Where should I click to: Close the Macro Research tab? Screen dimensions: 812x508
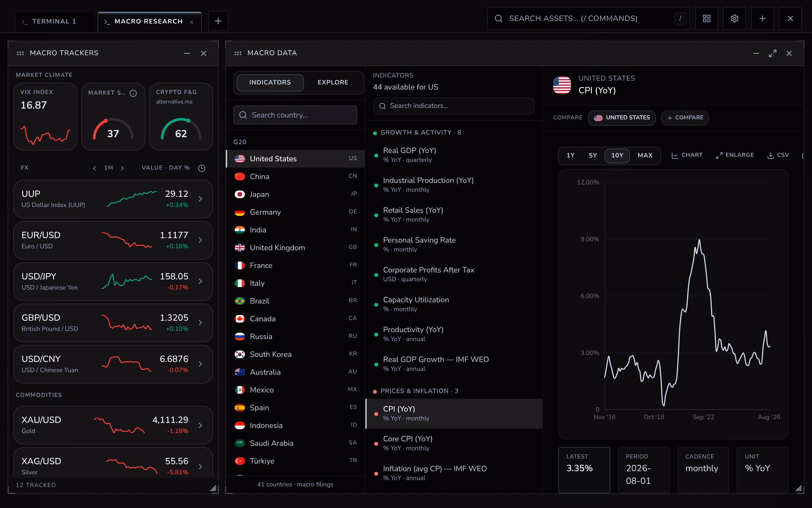click(x=192, y=22)
